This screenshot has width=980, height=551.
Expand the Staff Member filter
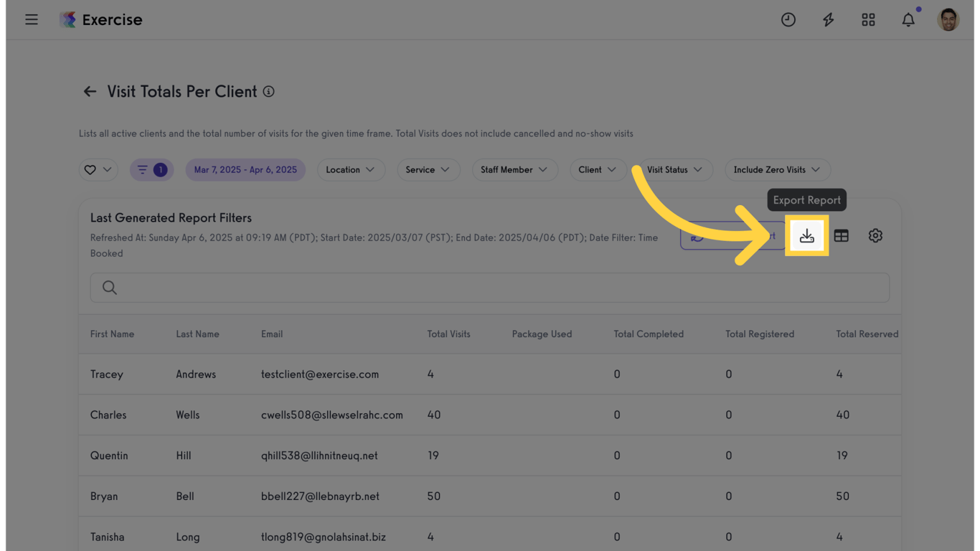514,170
